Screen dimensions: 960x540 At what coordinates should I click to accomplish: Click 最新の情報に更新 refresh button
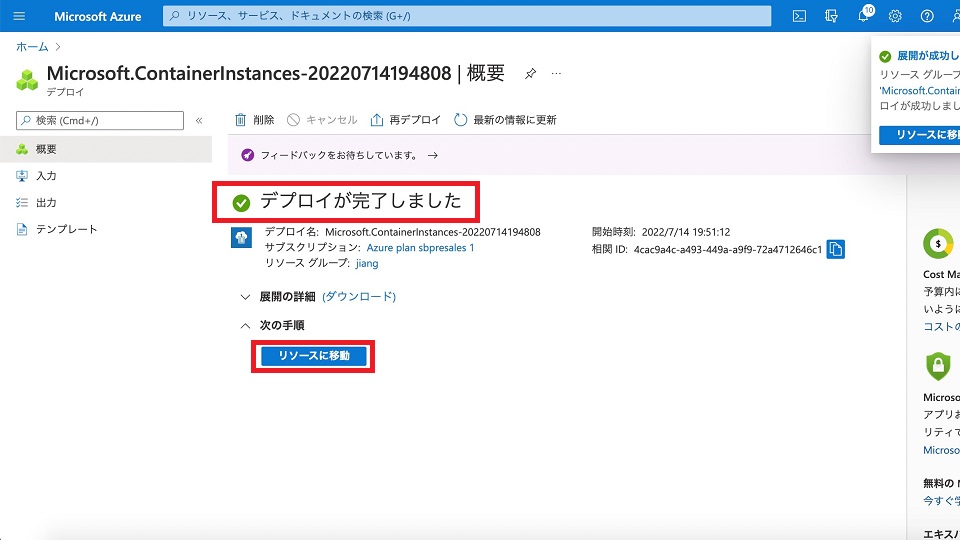click(x=505, y=120)
